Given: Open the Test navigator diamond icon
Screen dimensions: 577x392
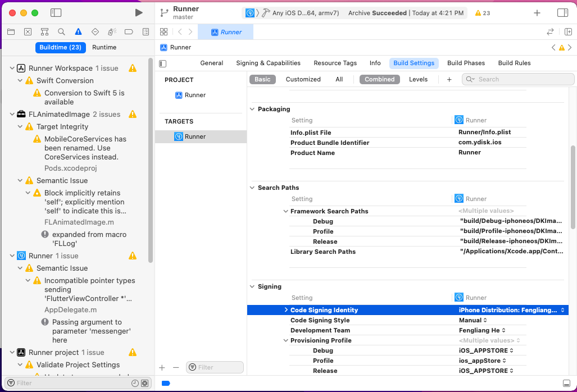Looking at the screenshot, I should (95, 32).
